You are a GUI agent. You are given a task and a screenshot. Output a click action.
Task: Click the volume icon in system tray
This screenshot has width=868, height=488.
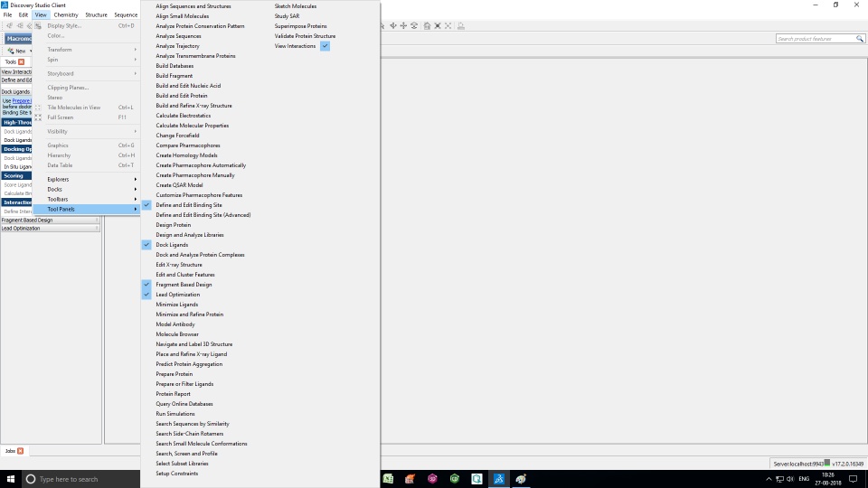(790, 479)
